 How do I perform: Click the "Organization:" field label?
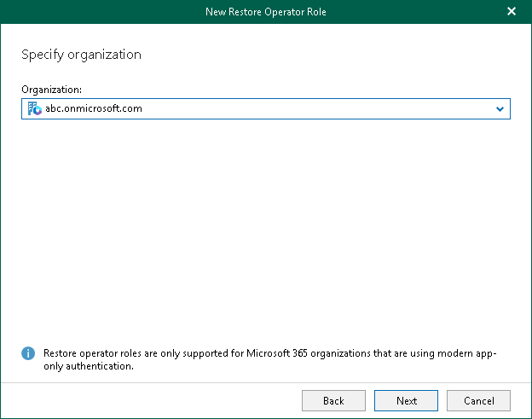point(51,89)
